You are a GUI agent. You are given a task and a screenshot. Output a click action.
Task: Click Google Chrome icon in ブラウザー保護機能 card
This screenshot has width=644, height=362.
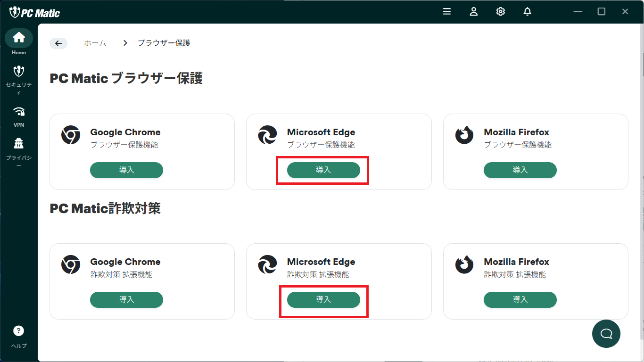click(x=71, y=135)
